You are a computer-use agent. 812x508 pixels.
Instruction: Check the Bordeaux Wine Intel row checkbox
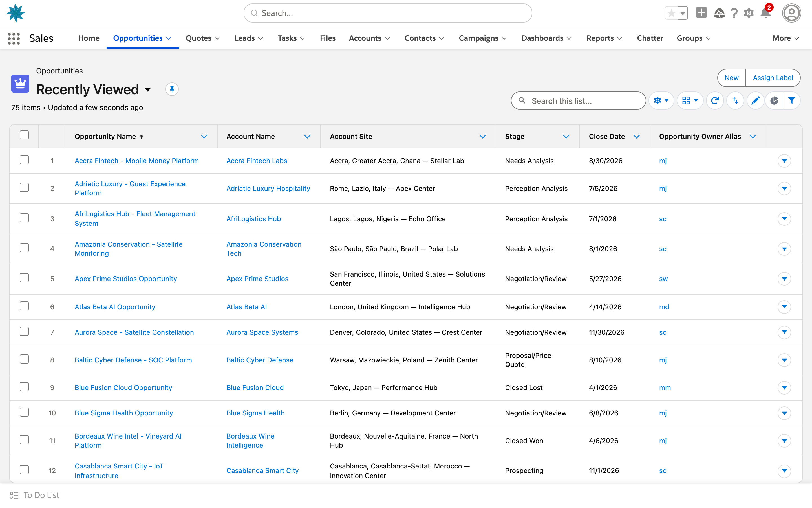[24, 439]
